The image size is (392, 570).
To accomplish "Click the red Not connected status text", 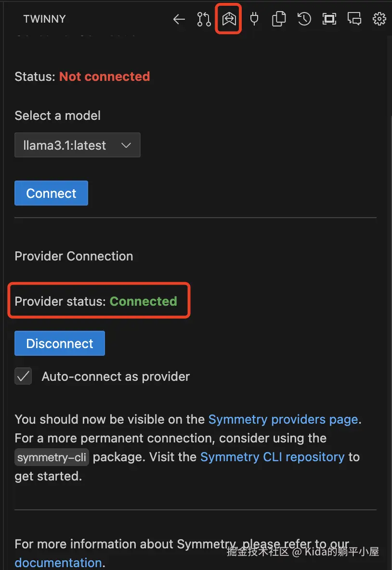I will pyautogui.click(x=105, y=77).
